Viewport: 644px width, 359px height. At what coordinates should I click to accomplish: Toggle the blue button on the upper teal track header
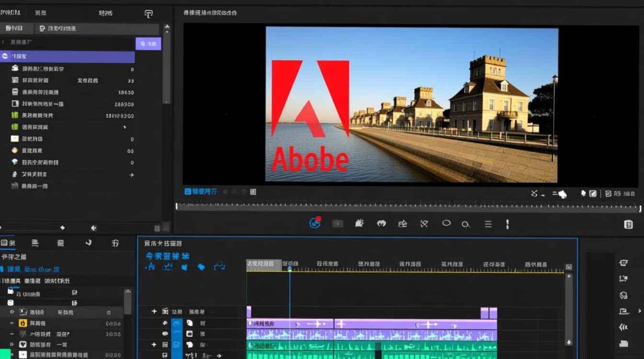(x=177, y=345)
